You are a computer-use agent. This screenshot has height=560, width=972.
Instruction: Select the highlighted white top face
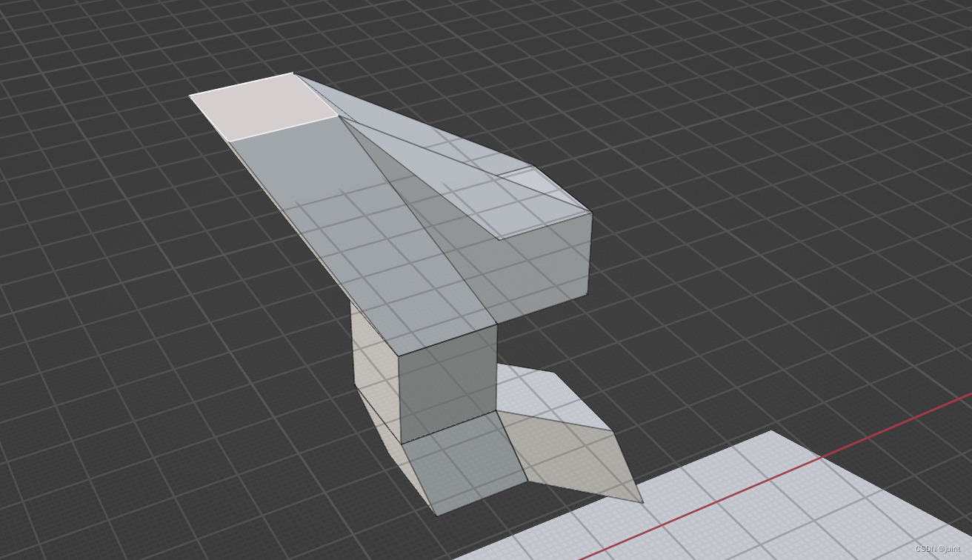click(263, 107)
